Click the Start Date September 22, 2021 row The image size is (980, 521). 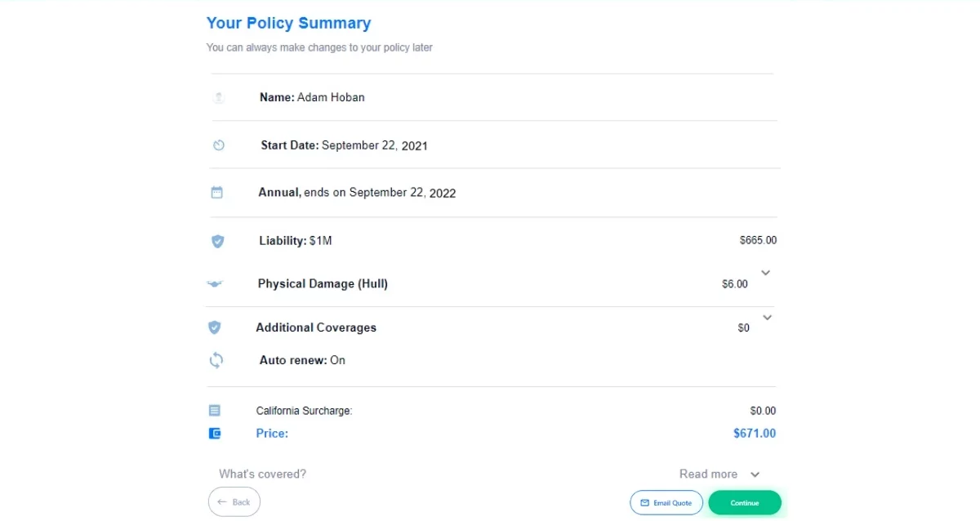(x=344, y=145)
